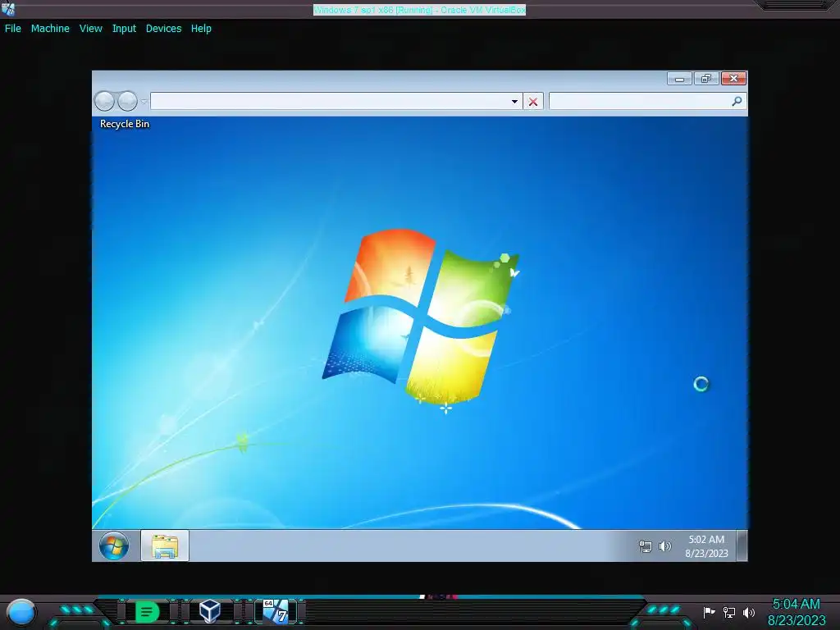
Task: Click the guest clock showing 5:02 AM
Action: 706,546
